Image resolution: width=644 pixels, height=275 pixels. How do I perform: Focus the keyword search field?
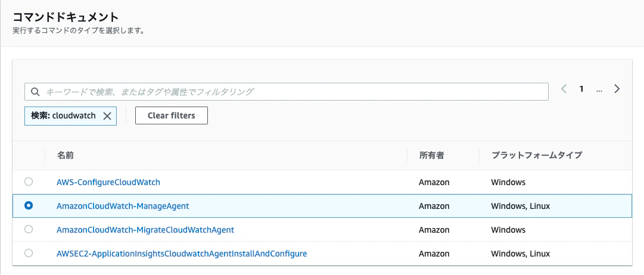click(287, 92)
